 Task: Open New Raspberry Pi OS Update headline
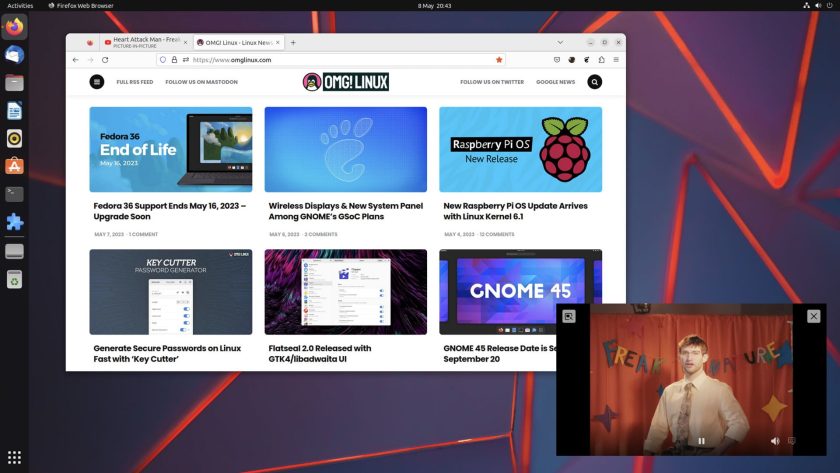[x=515, y=211]
